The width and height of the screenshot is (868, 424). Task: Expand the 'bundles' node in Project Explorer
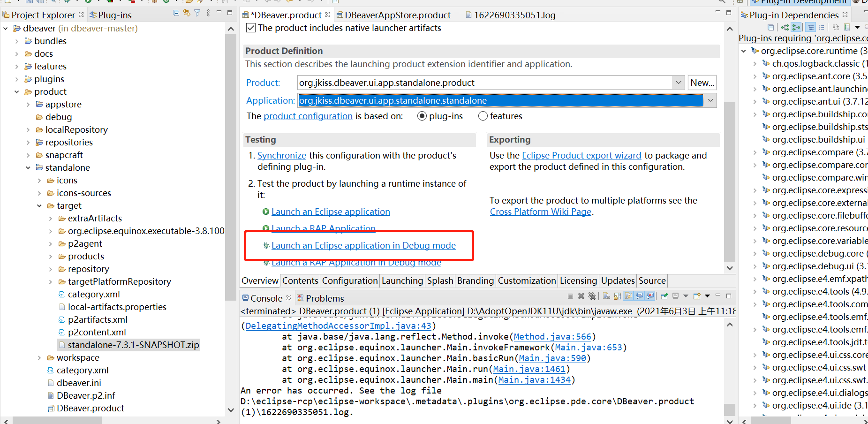[x=17, y=41]
